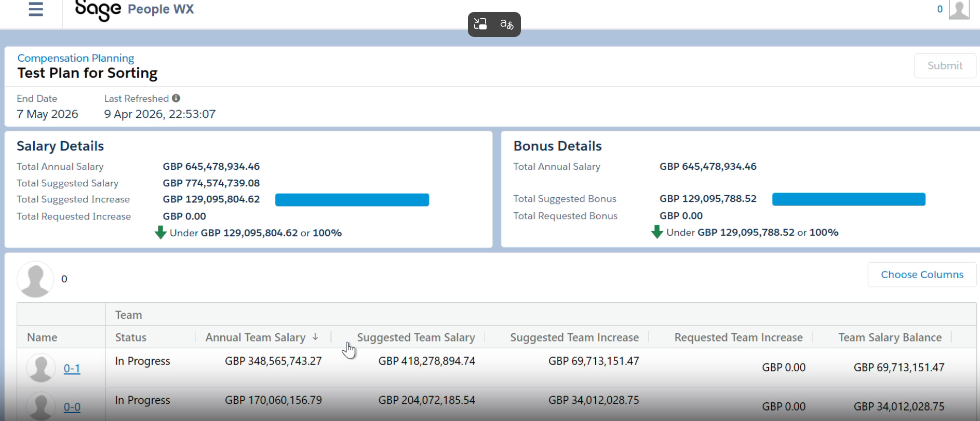Image resolution: width=980 pixels, height=421 pixels.
Task: Click the Last Refreshed info icon
Action: (176, 98)
